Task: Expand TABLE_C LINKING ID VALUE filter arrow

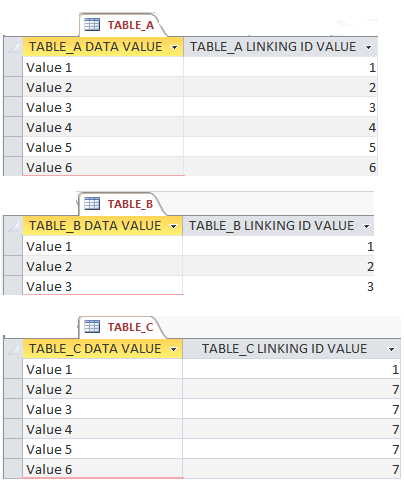Action: [392, 350]
